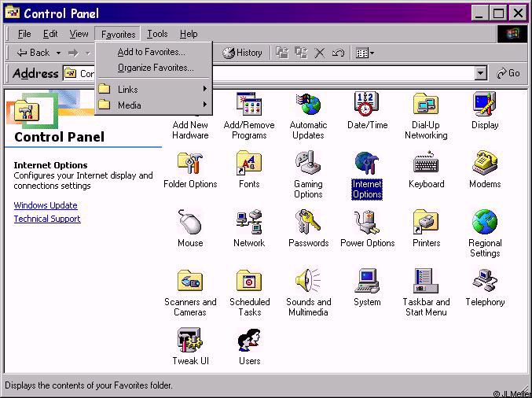Select the Sounds and Multimedia icon
532x398 pixels.
click(x=308, y=281)
